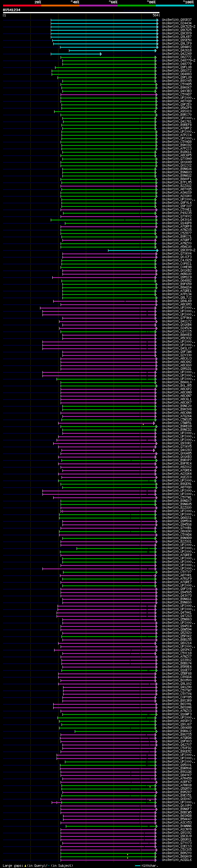This screenshot has height=868, width=197.
Task: Select label UniRef100_Q7XKV5
Action: 177,447
